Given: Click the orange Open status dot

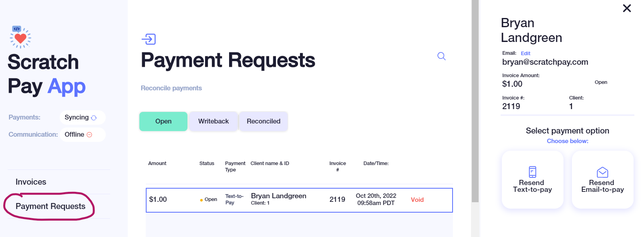Looking at the screenshot, I should (x=201, y=200).
